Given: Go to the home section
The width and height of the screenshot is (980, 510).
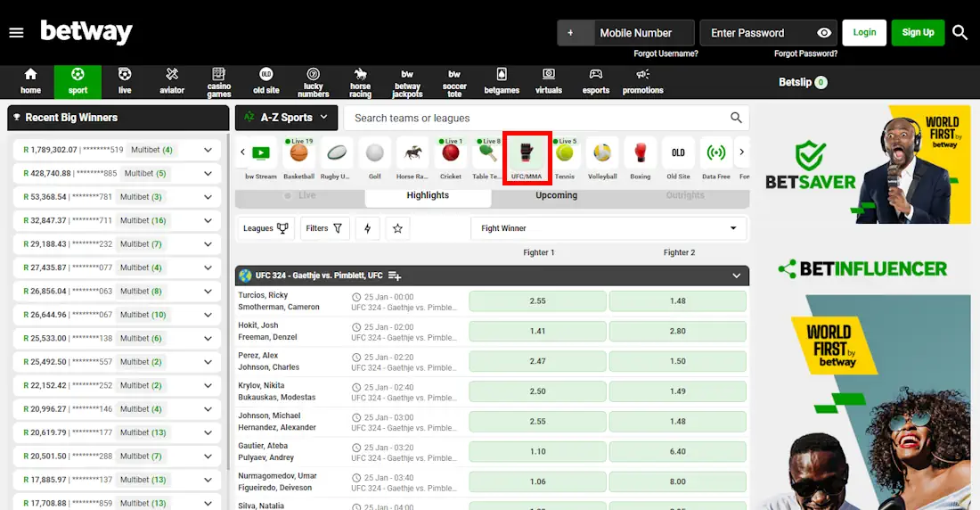Looking at the screenshot, I should pos(30,82).
